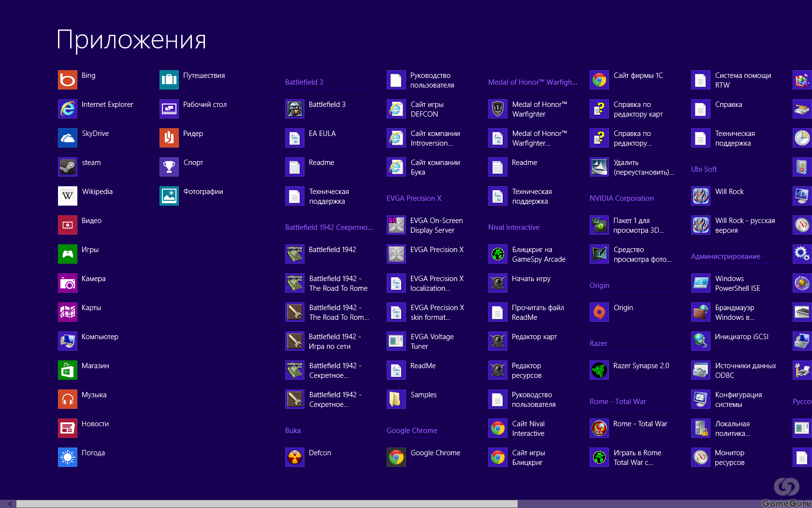Select the Battlefield 3 group header

point(304,82)
